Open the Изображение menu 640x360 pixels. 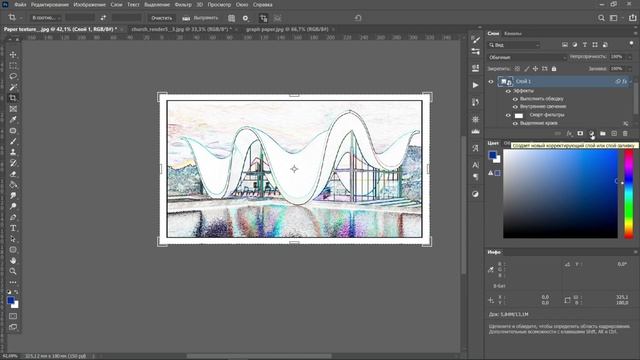(x=89, y=5)
